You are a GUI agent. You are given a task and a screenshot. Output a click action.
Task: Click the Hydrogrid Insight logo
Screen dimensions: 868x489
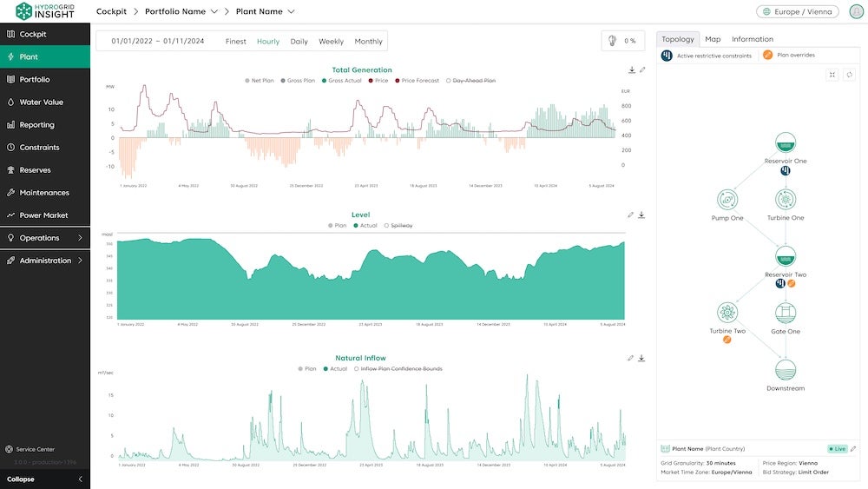[45, 11]
